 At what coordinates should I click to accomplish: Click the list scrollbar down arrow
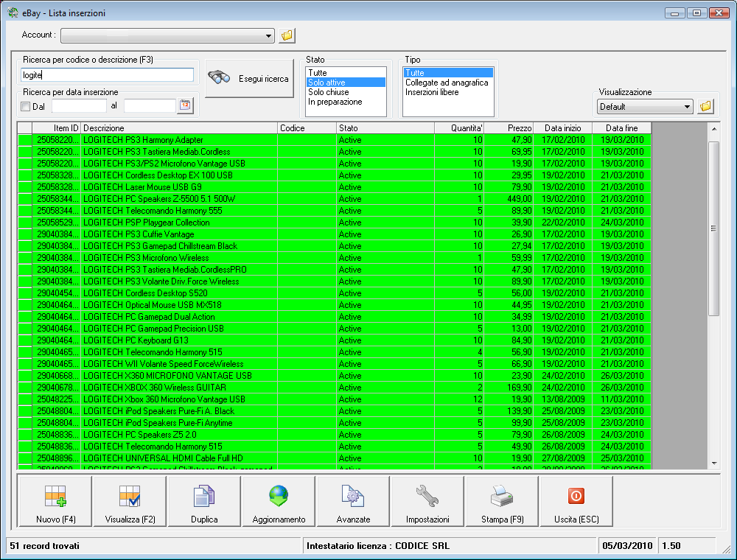tap(714, 463)
